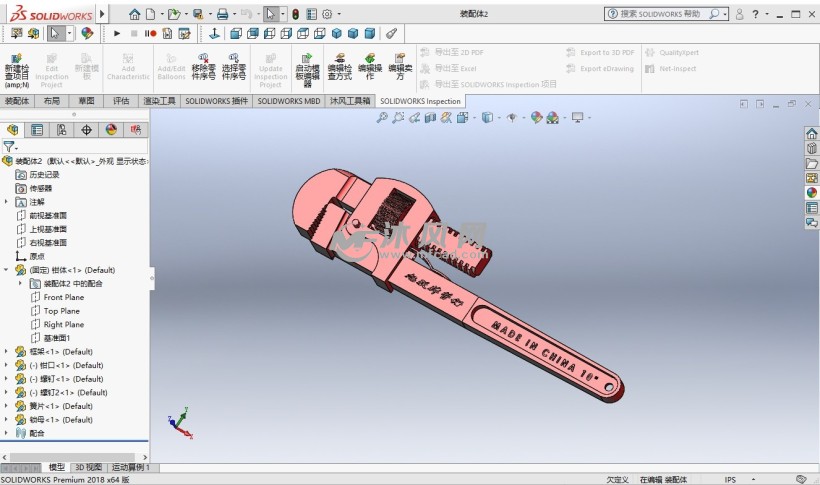The image size is (820, 485).
Task: Open the DisplayManager appearance tab
Action: click(111, 129)
